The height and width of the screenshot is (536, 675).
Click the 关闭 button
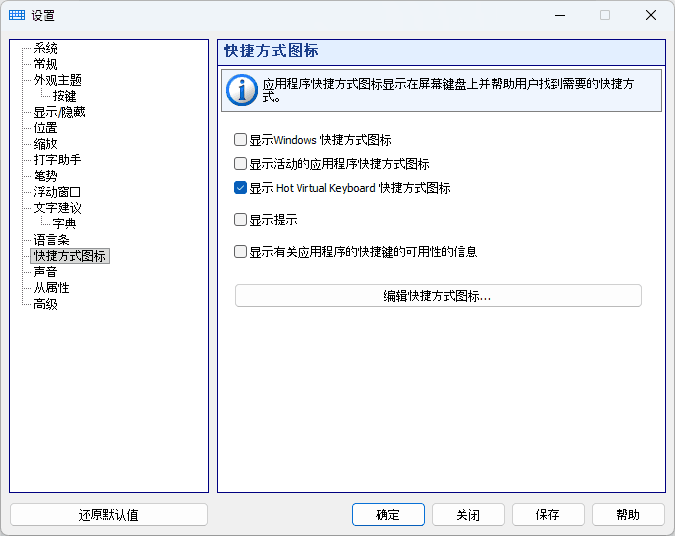[468, 514]
